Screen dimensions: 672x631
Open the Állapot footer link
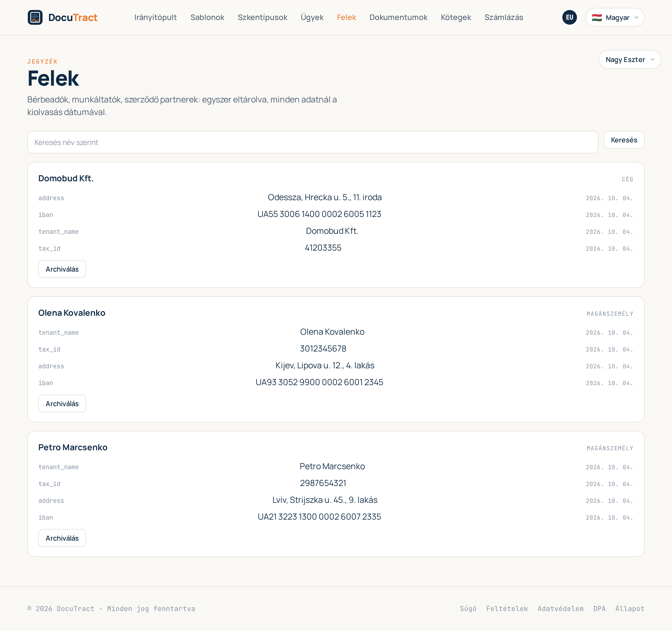pos(630,609)
